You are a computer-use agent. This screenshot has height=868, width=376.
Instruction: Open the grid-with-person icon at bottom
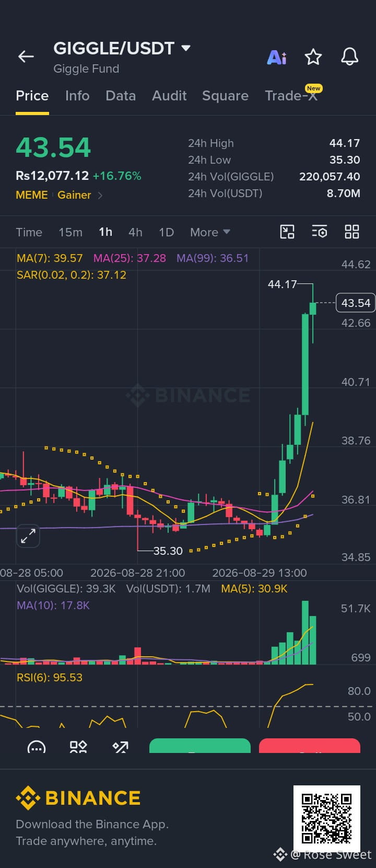pos(78,747)
